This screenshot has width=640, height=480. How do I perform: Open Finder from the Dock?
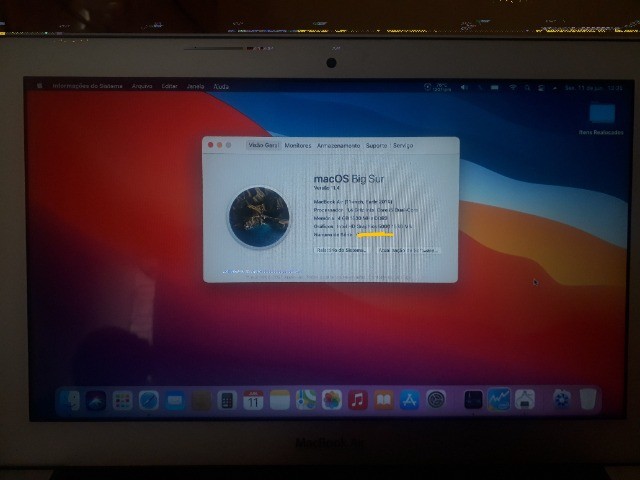point(71,400)
